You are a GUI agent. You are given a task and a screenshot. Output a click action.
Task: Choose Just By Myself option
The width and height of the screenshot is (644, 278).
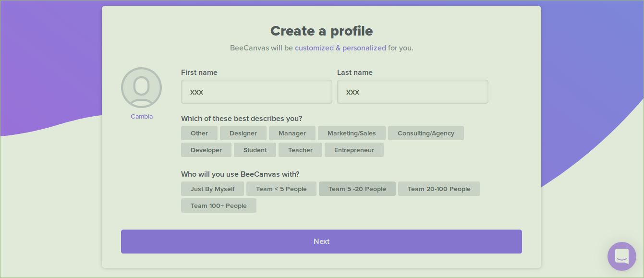point(212,189)
